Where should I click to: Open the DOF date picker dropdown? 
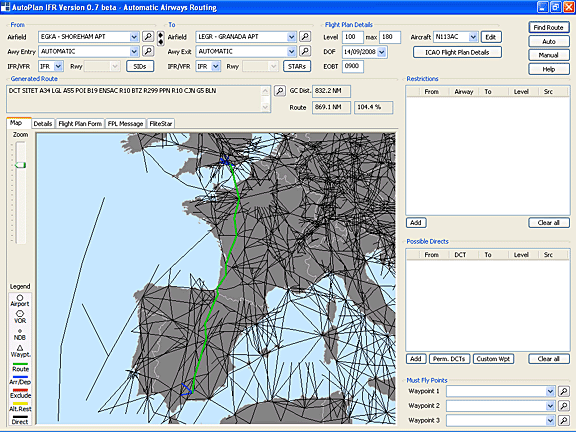click(382, 52)
